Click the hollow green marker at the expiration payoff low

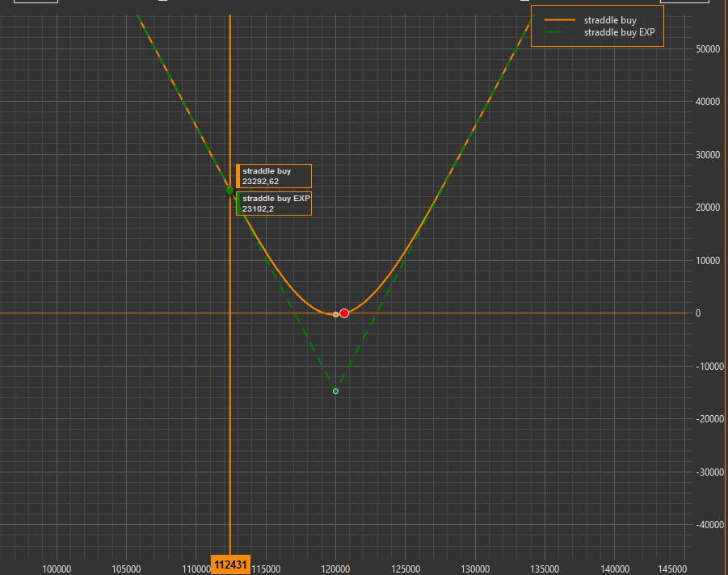335,391
